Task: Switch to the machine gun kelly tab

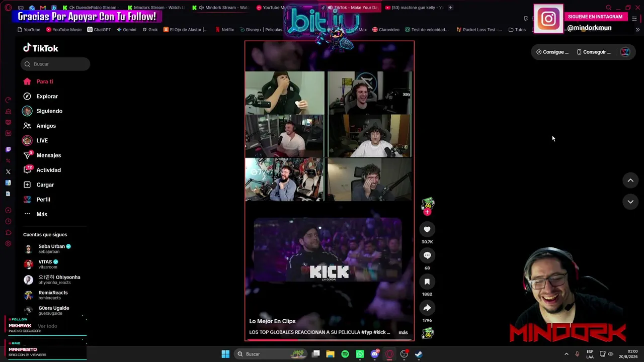Action: 414,8
